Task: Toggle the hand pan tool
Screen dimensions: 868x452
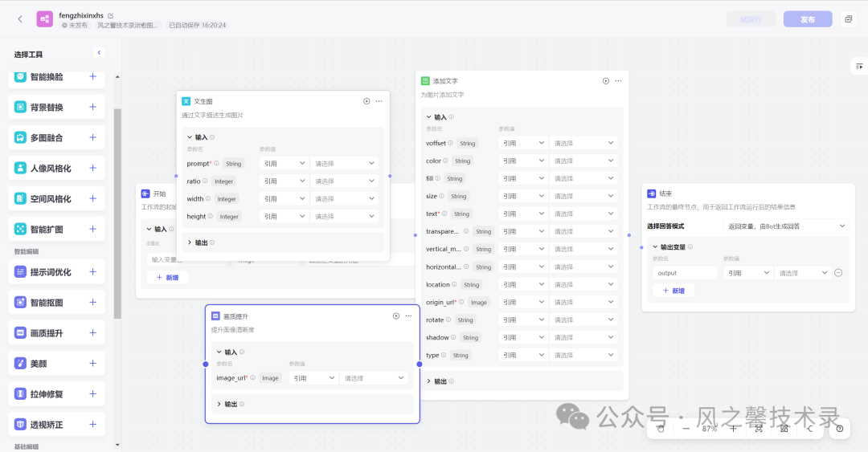Action: (x=661, y=429)
